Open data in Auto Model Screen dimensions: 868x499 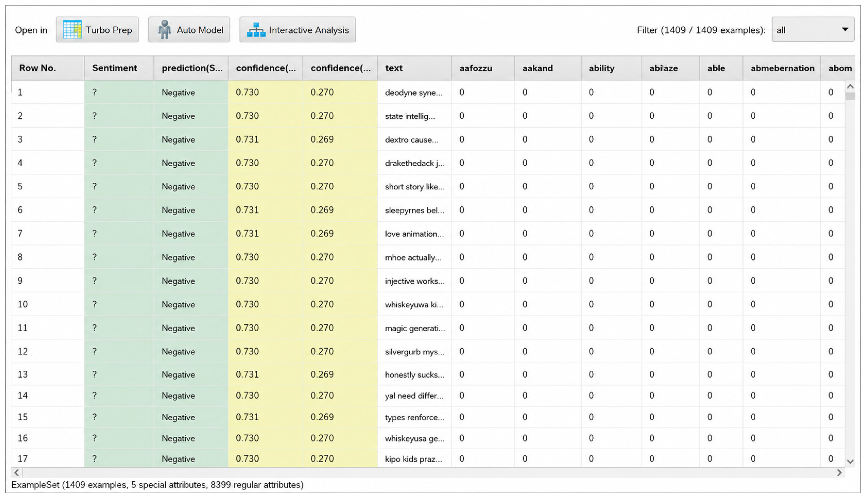[x=189, y=30]
